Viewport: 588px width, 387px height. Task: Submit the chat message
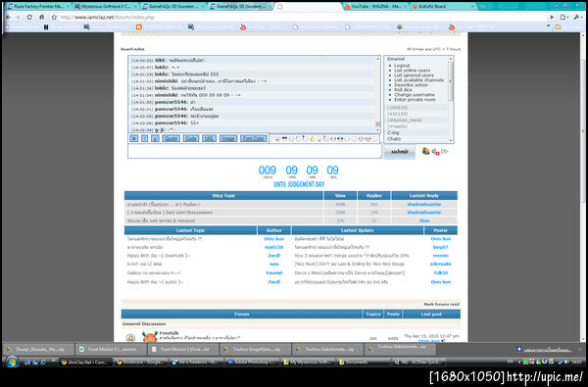coord(400,152)
